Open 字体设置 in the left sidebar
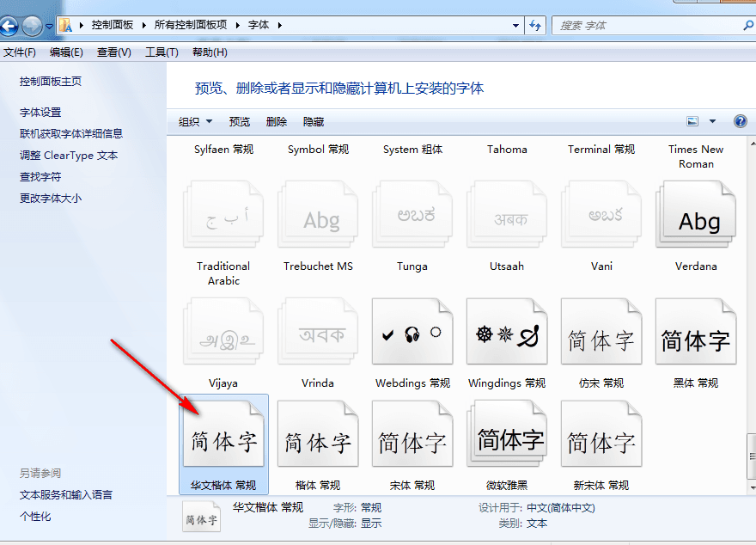Image resolution: width=756 pixels, height=545 pixels. pyautogui.click(x=40, y=112)
